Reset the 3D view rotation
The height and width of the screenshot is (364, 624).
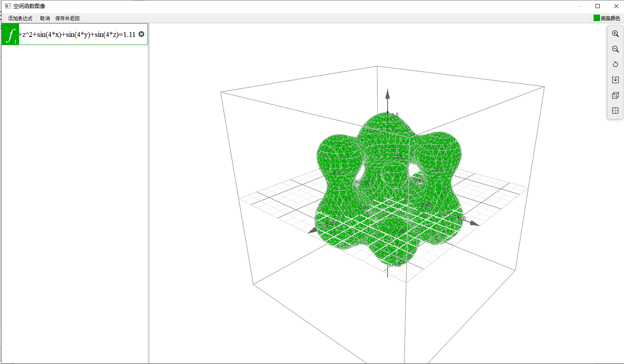coord(615,65)
